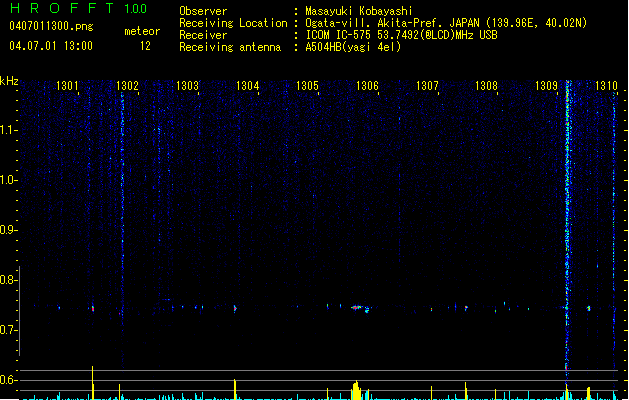Click the 1306 time axis marker
Image resolution: width=629 pixels, height=400 pixels.
pos(367,86)
